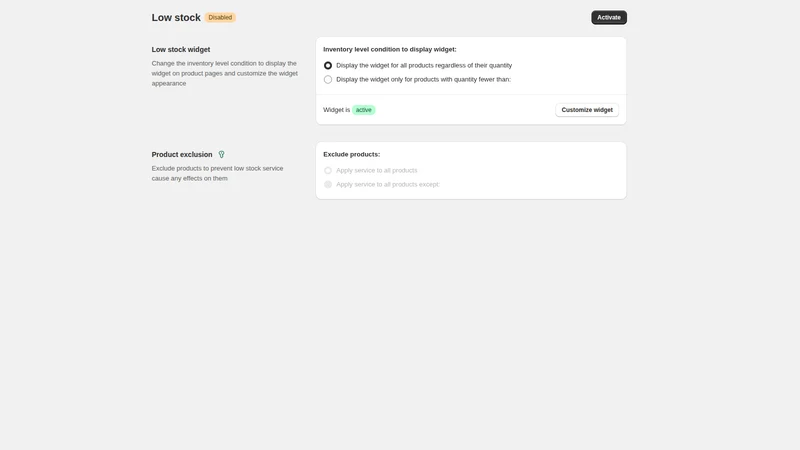This screenshot has height=450, width=800.
Task: Click the green active status badge
Action: 363,110
